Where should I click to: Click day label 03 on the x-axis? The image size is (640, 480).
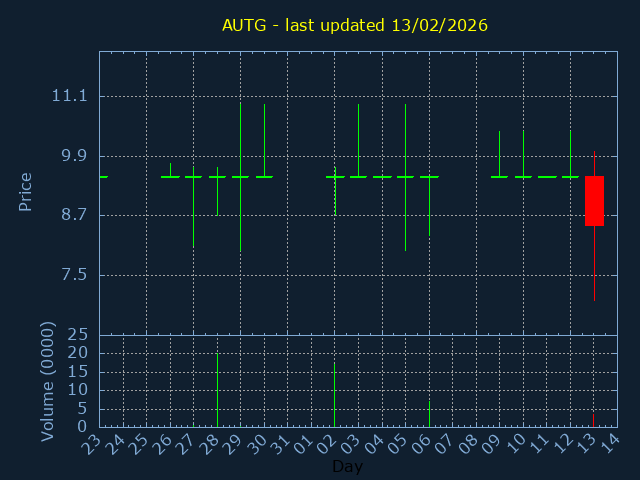[x=350, y=444]
